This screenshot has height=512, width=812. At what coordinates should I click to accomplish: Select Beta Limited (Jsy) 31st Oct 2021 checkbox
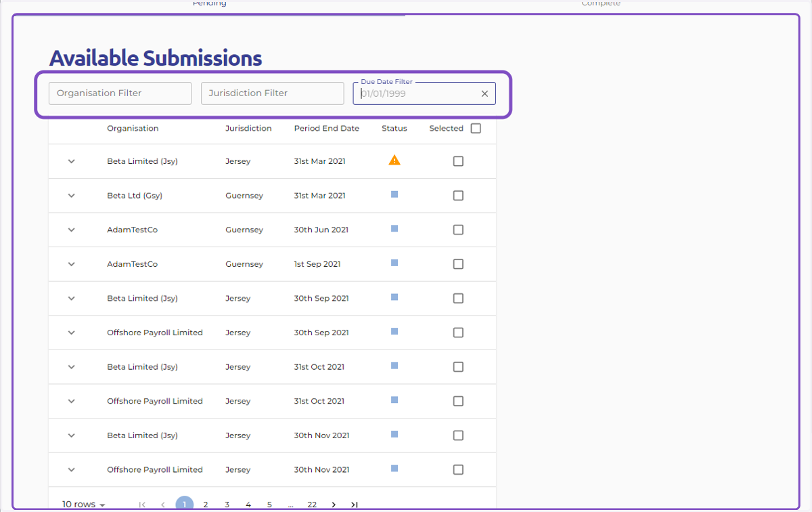[458, 366]
